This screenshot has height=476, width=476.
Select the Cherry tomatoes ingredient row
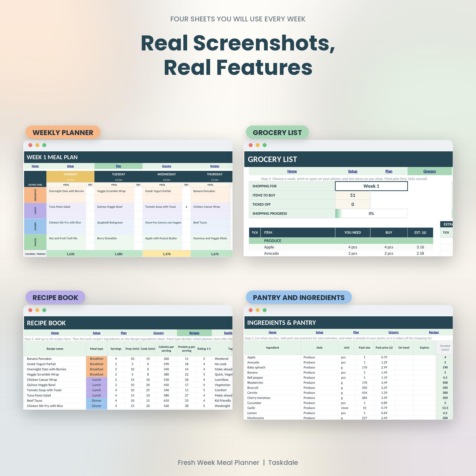(348, 398)
